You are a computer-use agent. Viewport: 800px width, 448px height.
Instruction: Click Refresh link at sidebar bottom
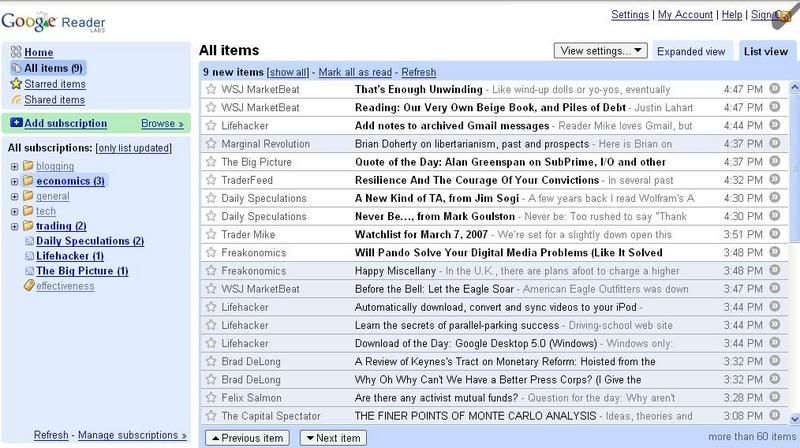(51, 435)
